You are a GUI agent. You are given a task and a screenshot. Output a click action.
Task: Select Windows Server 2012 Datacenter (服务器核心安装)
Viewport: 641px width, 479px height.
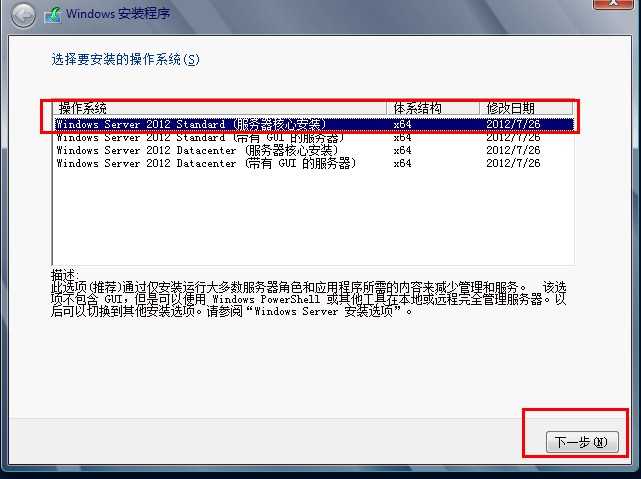click(x=314, y=150)
